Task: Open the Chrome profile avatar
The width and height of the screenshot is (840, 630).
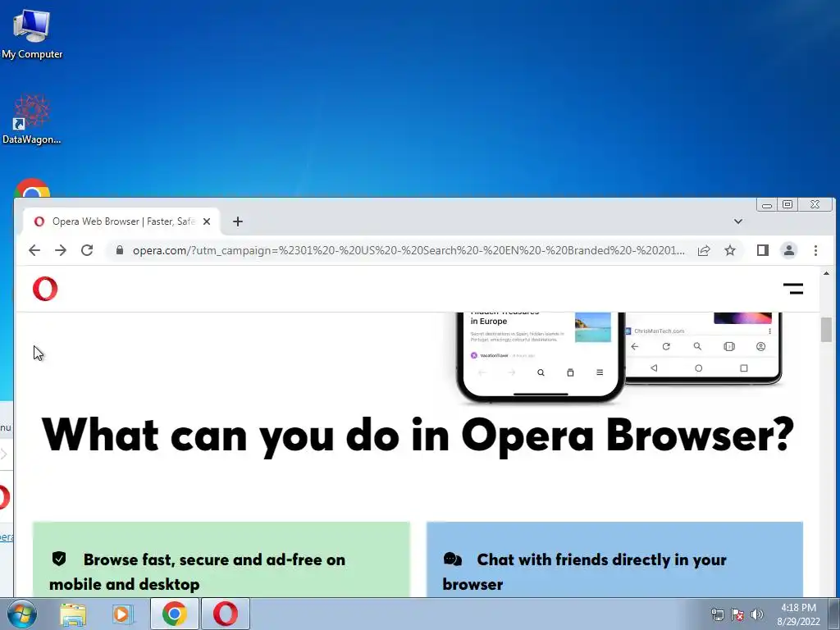Action: (x=789, y=250)
